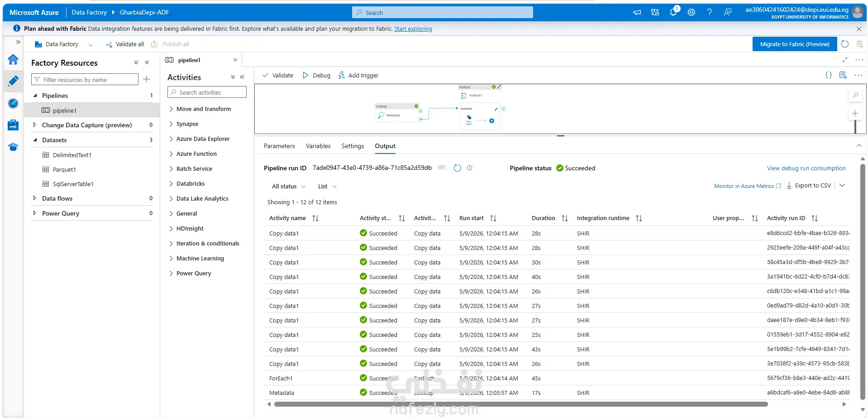Screen dimensions: 868x418
Task: Open the Start exploring link
Action: 413,29
